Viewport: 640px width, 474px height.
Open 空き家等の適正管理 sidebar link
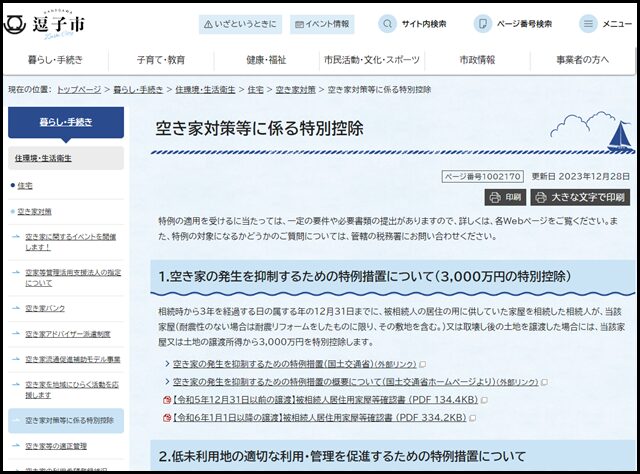[x=56, y=446]
